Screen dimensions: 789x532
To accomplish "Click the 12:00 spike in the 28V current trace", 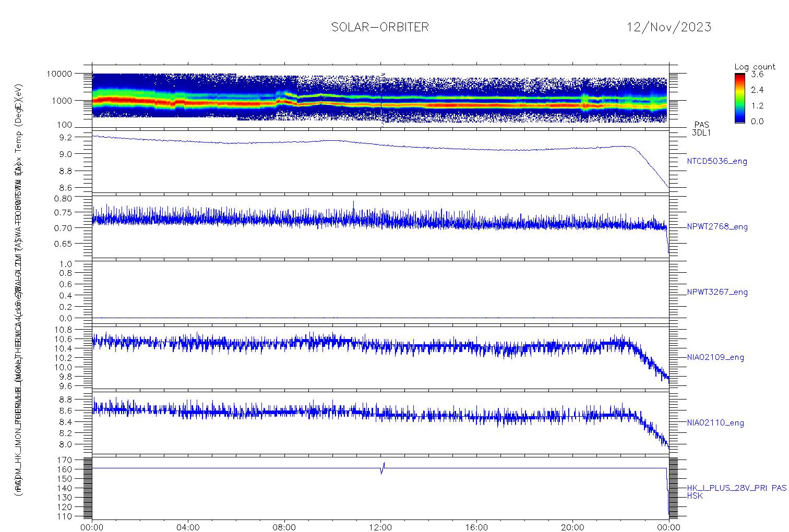I will [x=382, y=468].
